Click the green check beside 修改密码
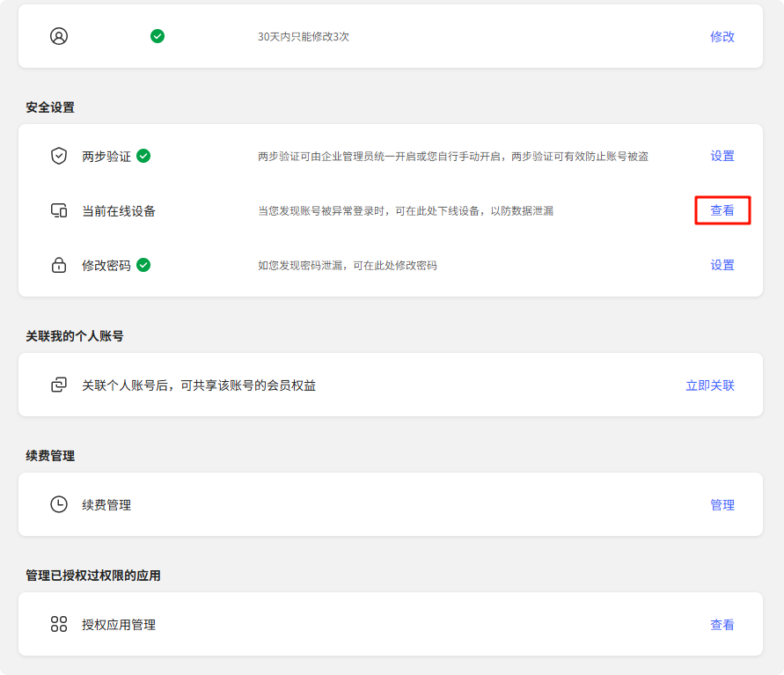Image resolution: width=784 pixels, height=675 pixels. click(143, 265)
